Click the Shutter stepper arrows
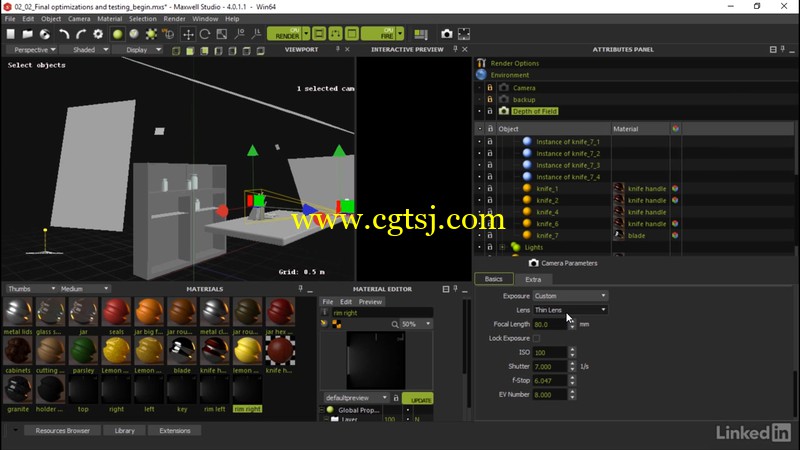This screenshot has width=800, height=450. point(572,366)
